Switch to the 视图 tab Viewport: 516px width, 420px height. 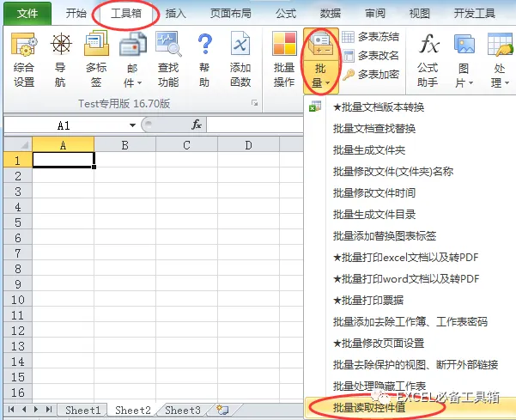tap(420, 14)
